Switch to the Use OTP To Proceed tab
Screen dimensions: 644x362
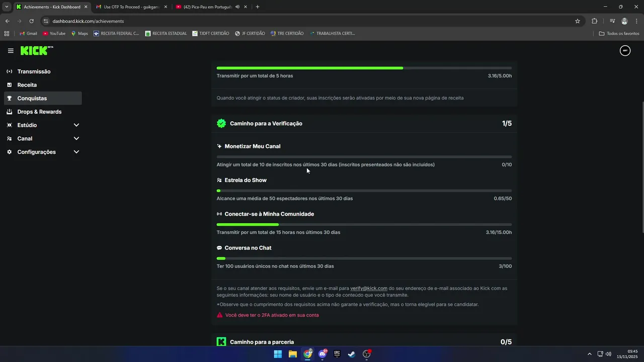[131, 7]
